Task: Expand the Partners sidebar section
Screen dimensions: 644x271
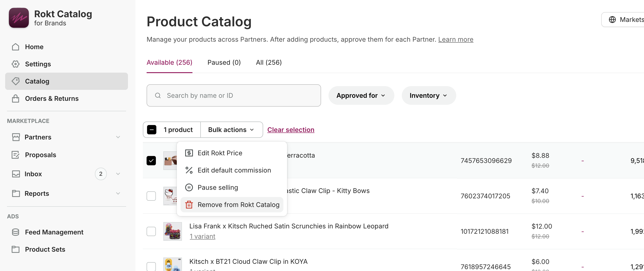Action: click(118, 137)
